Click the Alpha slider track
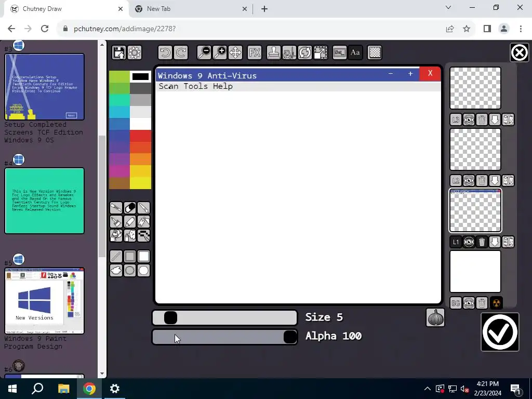Image resolution: width=532 pixels, height=399 pixels. [224, 337]
